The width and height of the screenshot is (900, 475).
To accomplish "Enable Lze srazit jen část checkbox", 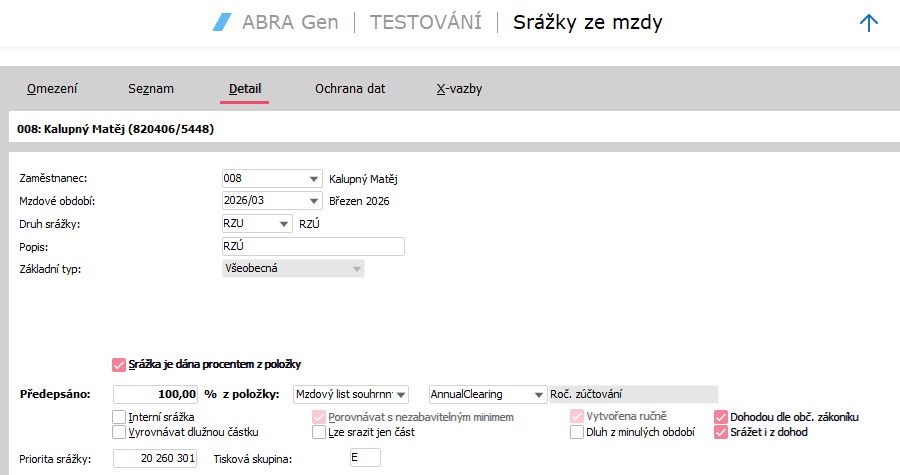I will (319, 432).
